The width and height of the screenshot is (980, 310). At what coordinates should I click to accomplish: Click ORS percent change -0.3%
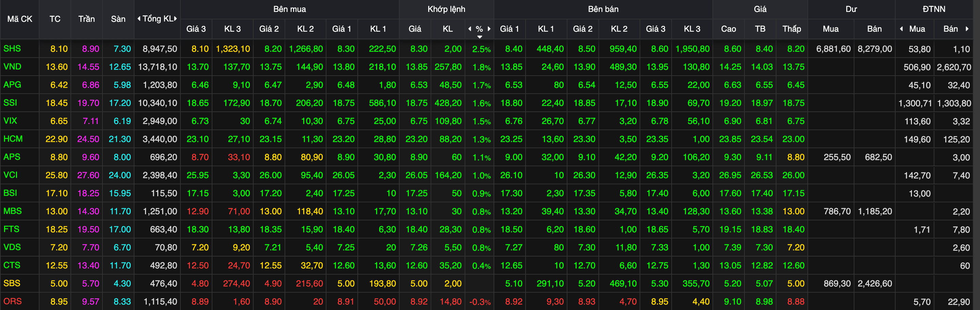(x=480, y=301)
